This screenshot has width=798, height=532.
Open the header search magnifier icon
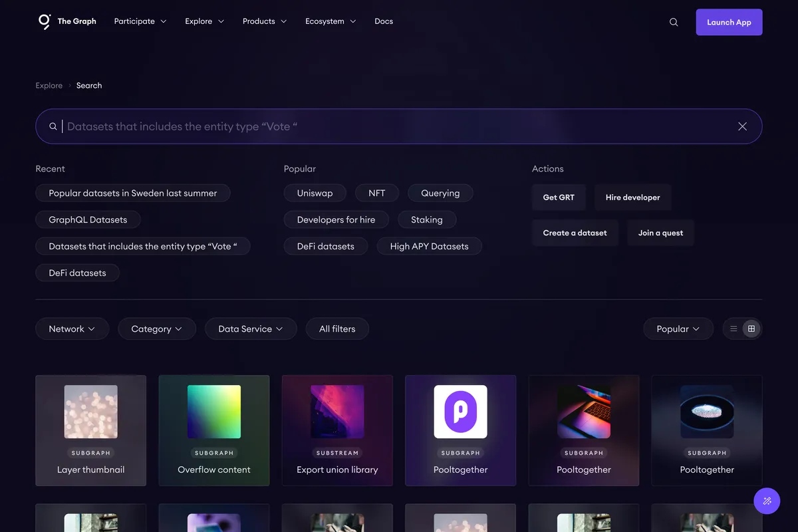(674, 22)
